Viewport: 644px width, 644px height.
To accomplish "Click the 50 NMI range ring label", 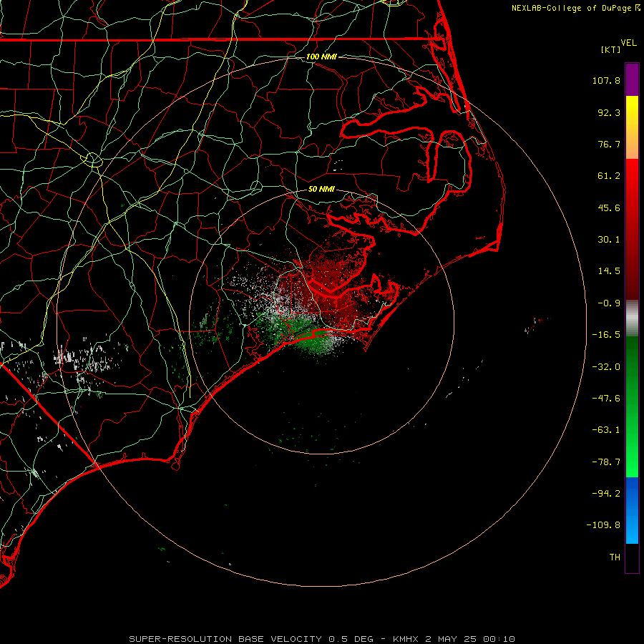I will coord(321,189).
